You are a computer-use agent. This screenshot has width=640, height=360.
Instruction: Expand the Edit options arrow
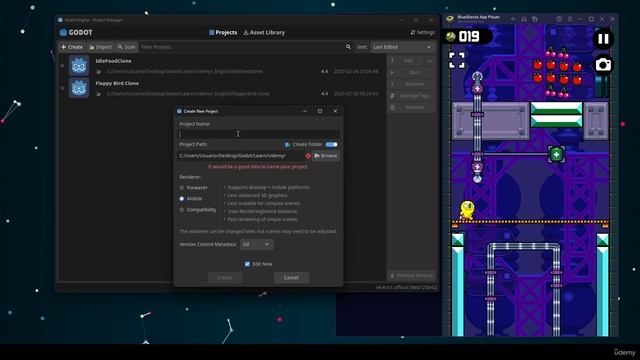(x=430, y=60)
